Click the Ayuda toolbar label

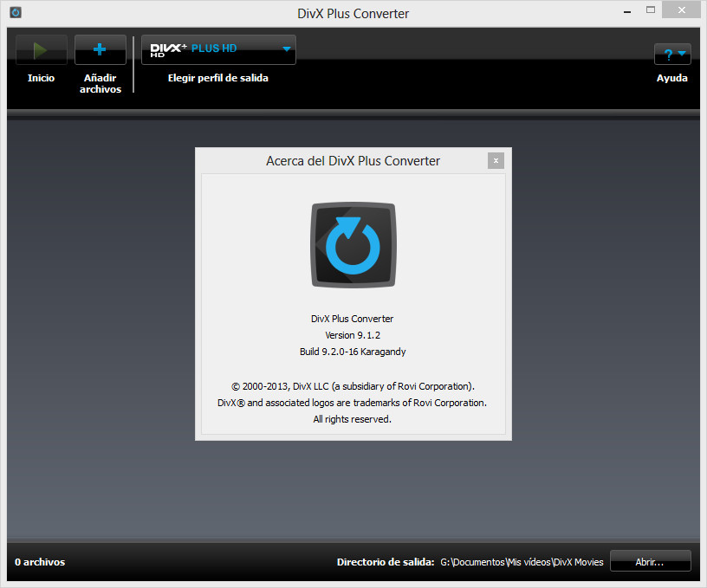coord(672,77)
